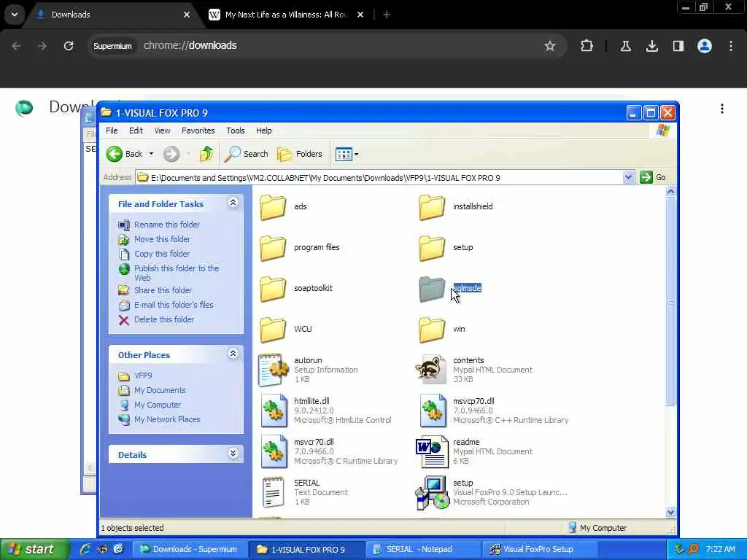The height and width of the screenshot is (560, 747).
Task: Click Copy this folder link
Action: 162,254
